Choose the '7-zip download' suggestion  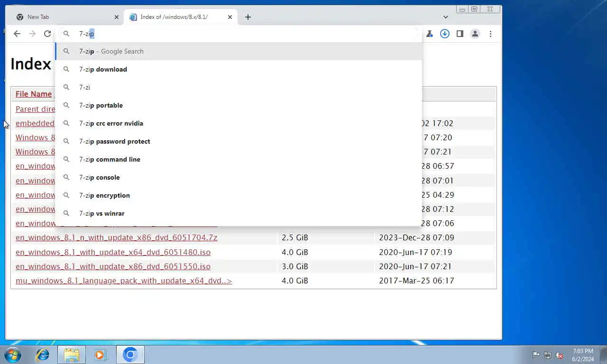pyautogui.click(x=239, y=69)
